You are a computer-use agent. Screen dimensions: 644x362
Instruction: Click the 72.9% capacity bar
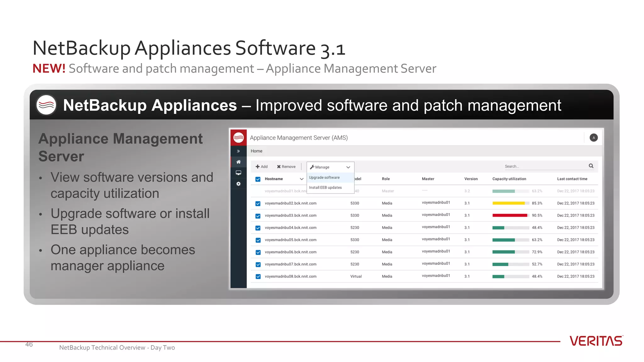coord(511,252)
